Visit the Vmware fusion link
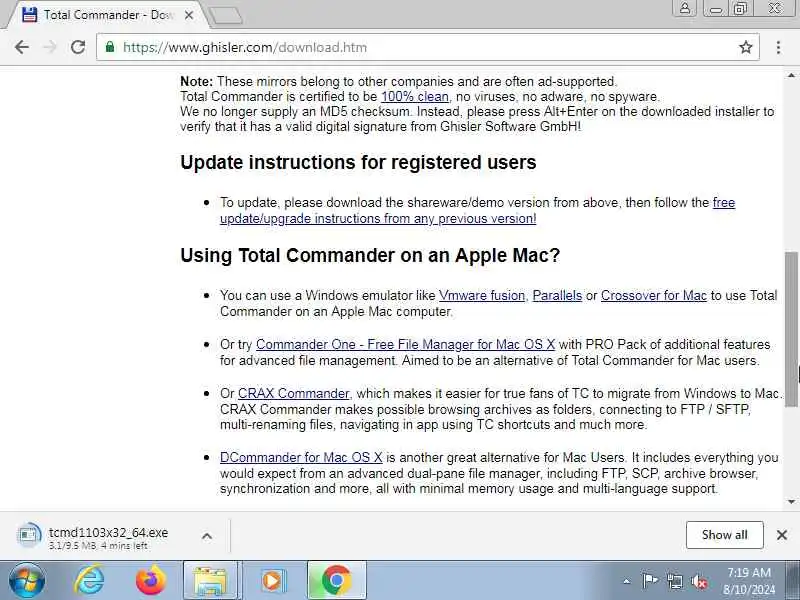 coord(482,295)
